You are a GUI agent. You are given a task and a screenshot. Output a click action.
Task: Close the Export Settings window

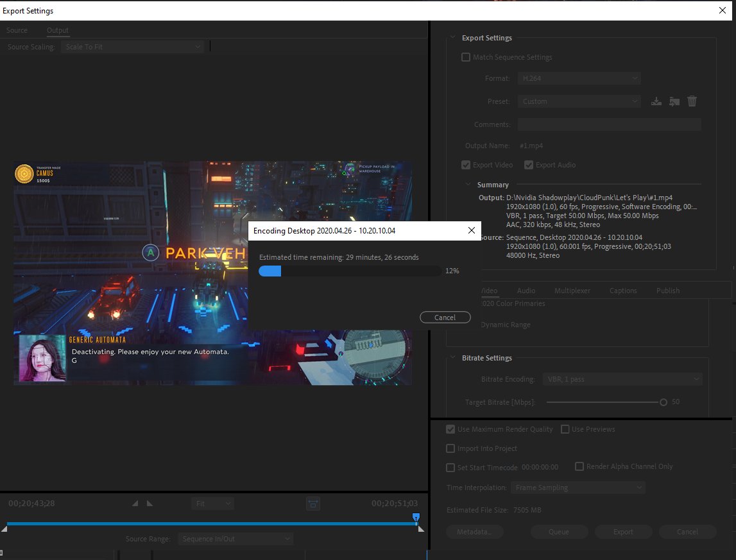click(x=723, y=10)
